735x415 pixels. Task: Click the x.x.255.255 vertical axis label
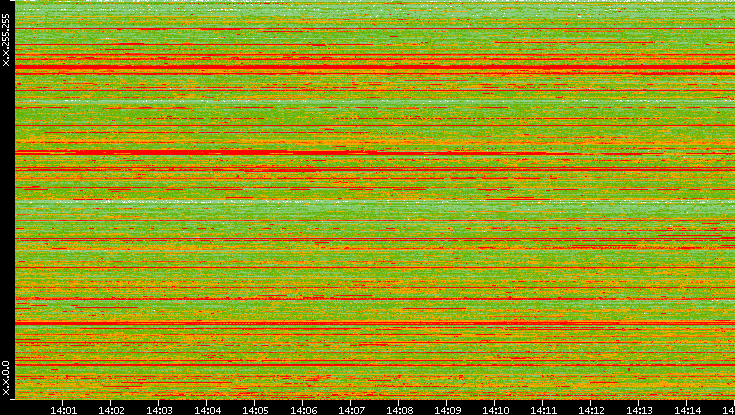[6, 40]
